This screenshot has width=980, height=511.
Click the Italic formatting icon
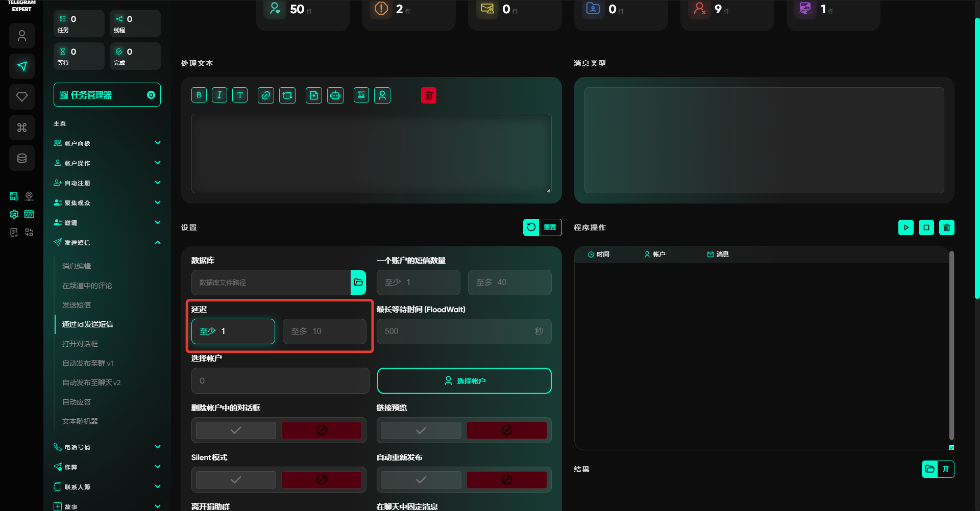pyautogui.click(x=219, y=95)
